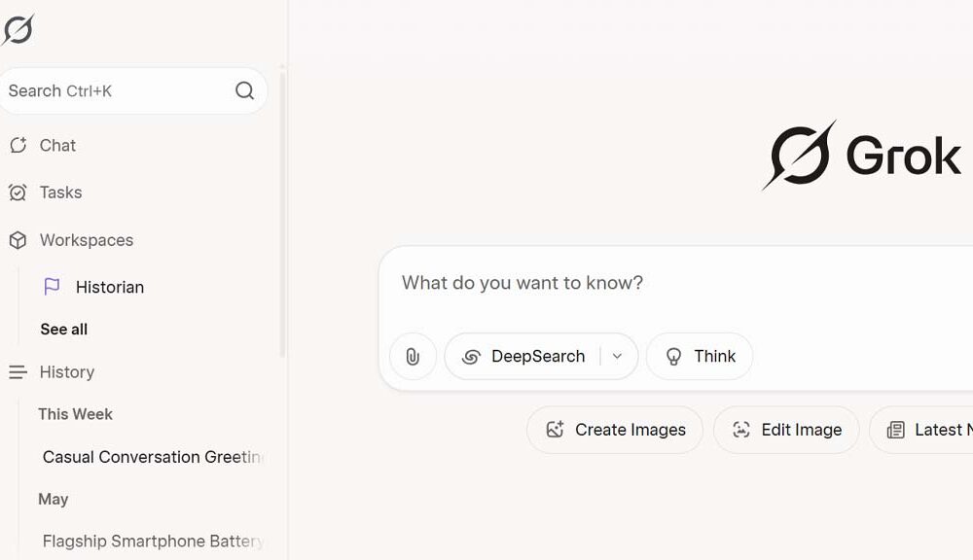Click the large Grok logo in the center
This screenshot has height=560, width=973.
[861, 155]
